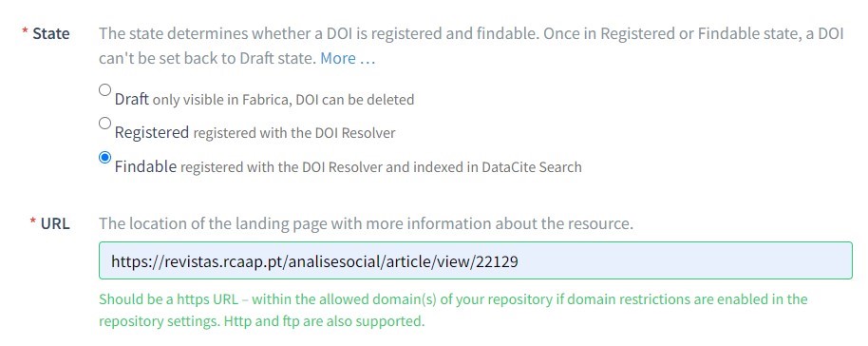This screenshot has height=346, width=868.
Task: Click the bold Findable label text
Action: tap(145, 166)
